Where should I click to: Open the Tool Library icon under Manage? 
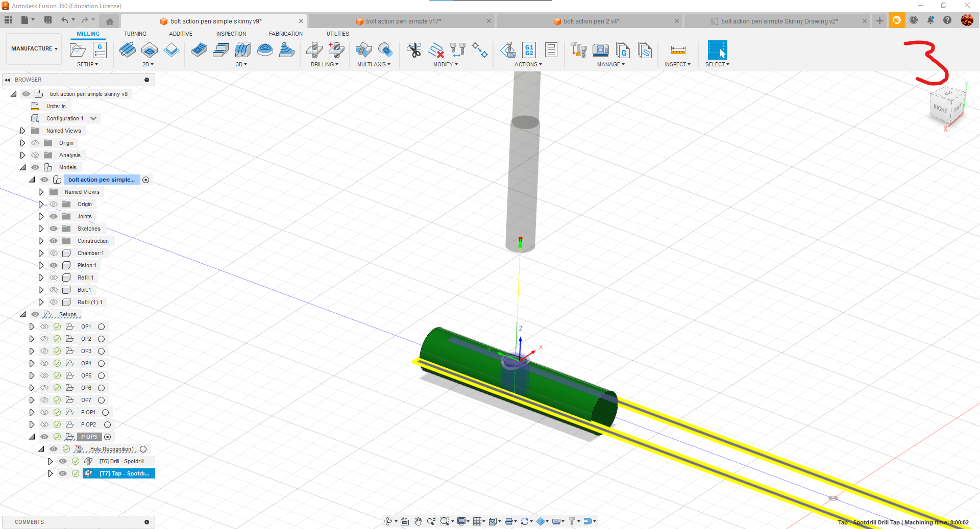coord(578,50)
